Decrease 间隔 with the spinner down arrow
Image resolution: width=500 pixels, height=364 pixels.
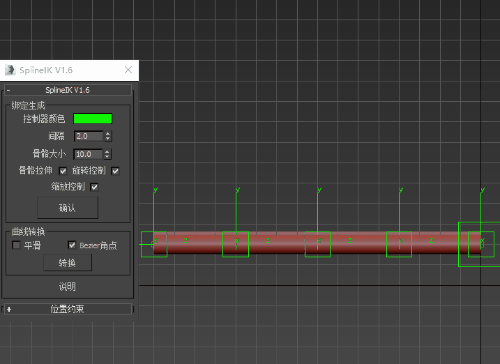pos(108,139)
